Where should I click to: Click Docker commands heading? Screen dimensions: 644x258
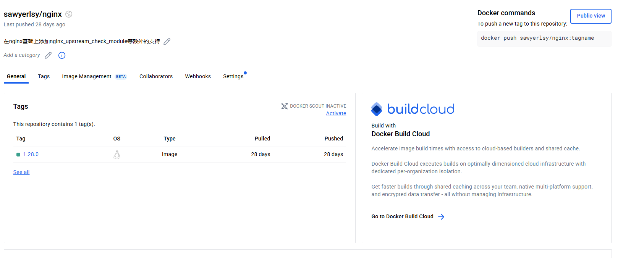(506, 13)
